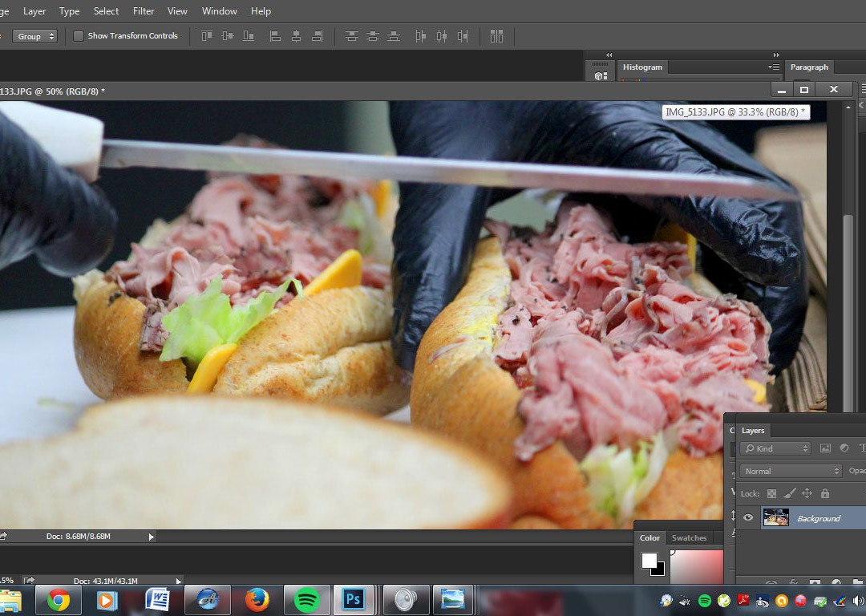Select the Background layer thumbnail
Viewport: 866px width, 616px height.
pyautogui.click(x=775, y=518)
